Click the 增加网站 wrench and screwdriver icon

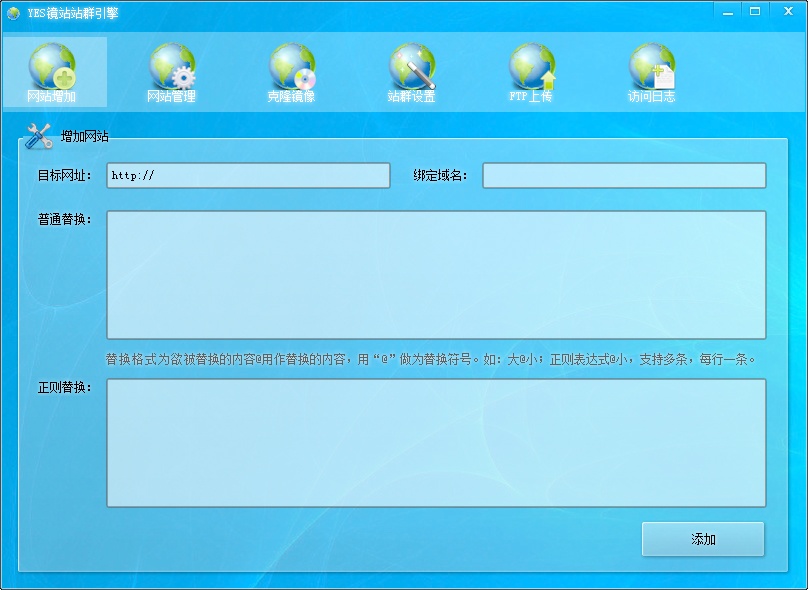[x=39, y=136]
